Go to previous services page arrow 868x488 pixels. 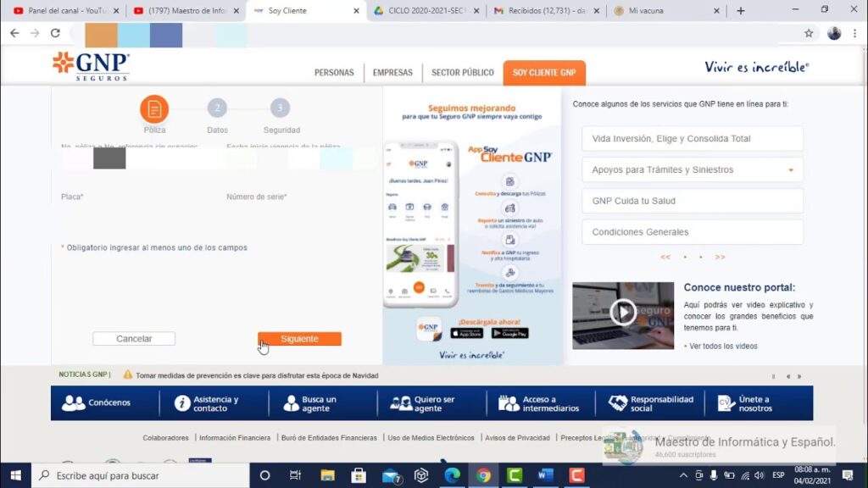pos(665,257)
